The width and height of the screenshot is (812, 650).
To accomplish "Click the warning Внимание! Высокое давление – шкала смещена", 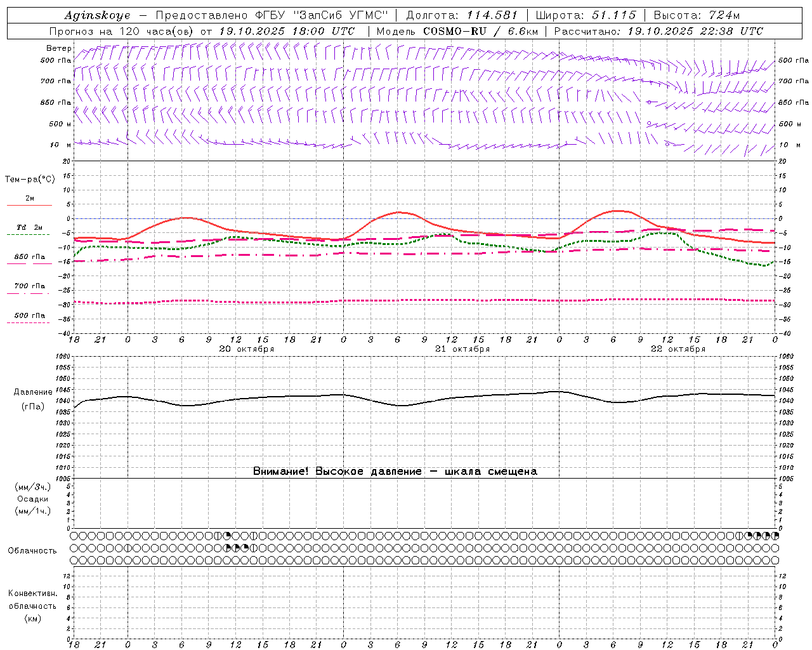I will click(x=395, y=472).
